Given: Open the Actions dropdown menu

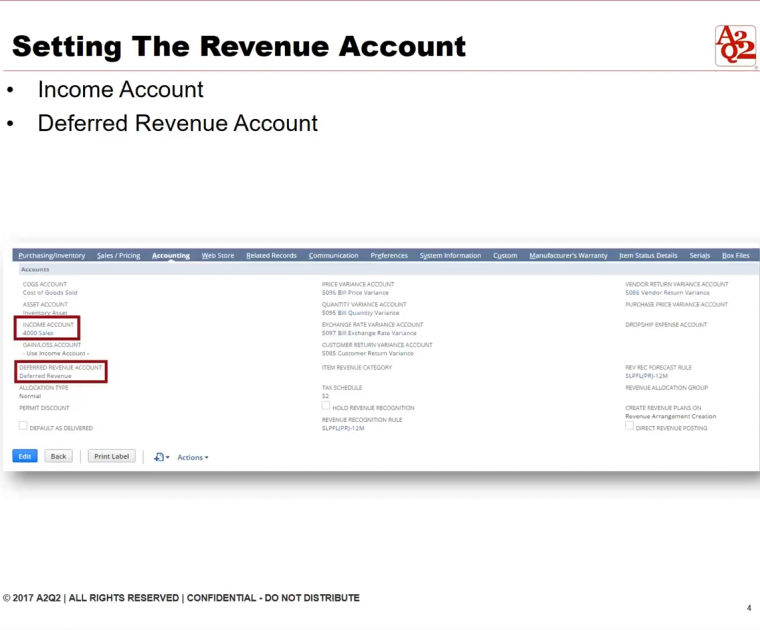Looking at the screenshot, I should (192, 457).
